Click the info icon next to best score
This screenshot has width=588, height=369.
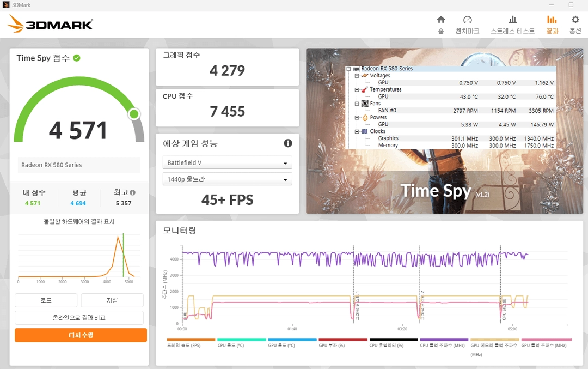132,192
